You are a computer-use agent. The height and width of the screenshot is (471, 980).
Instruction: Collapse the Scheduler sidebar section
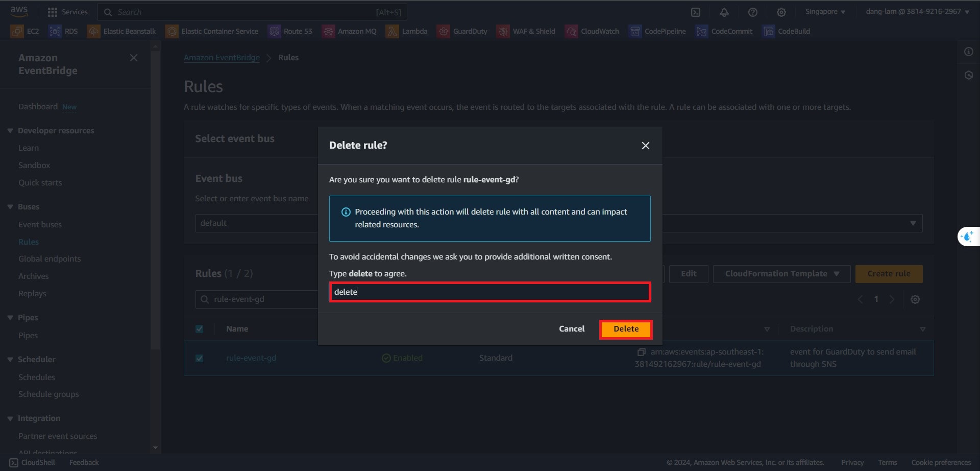pyautogui.click(x=10, y=360)
